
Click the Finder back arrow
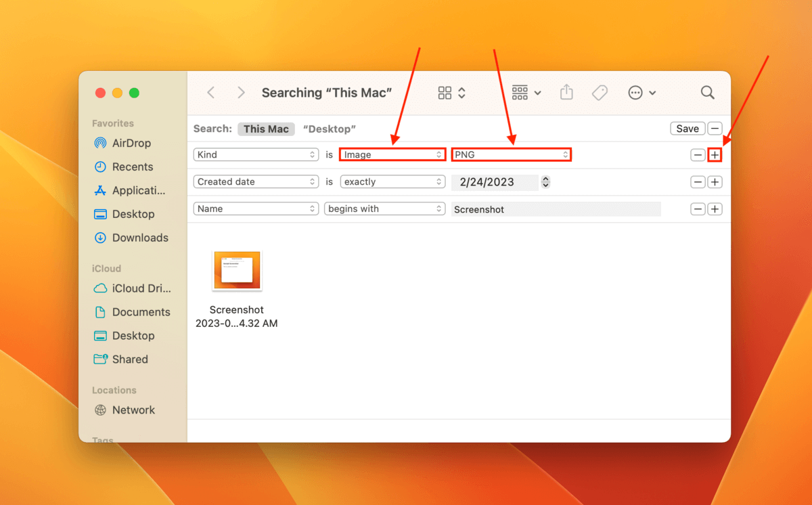(x=211, y=93)
